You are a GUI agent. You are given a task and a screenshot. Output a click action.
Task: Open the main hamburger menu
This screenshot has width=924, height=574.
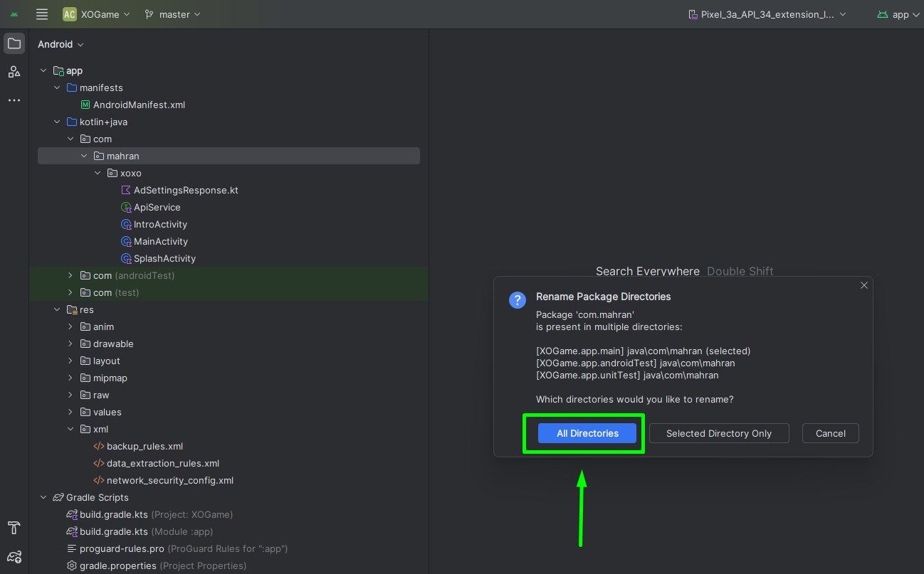42,14
